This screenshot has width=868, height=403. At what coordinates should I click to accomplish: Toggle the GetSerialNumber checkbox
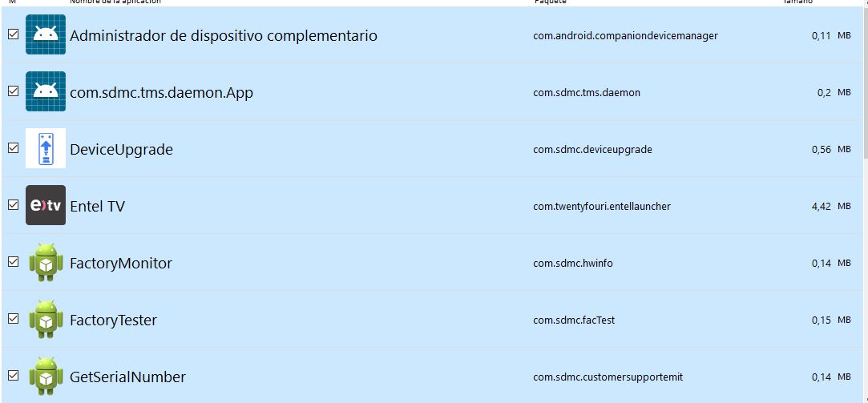[x=13, y=376]
